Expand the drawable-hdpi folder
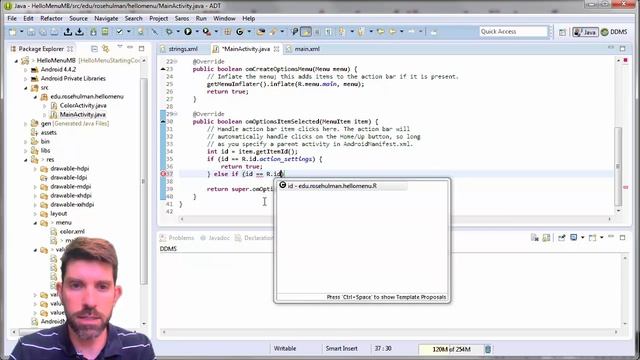Viewport: 640px width, 360px height. pos(35,169)
